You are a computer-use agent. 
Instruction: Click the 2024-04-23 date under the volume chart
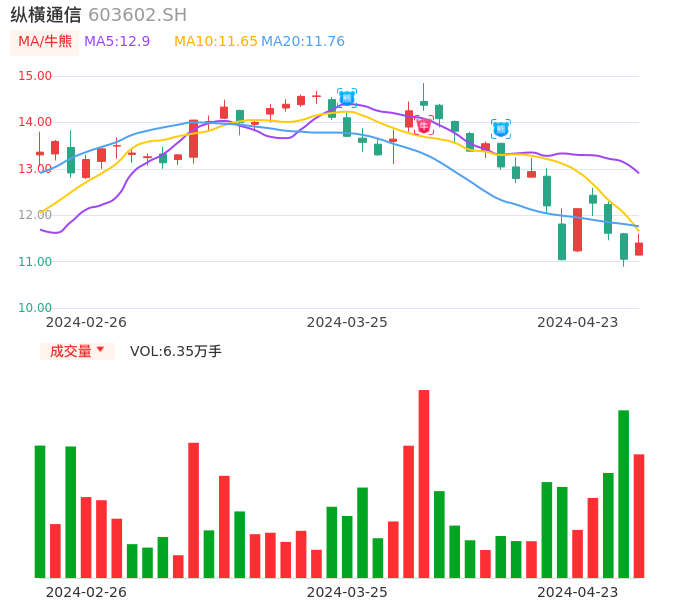point(578,592)
